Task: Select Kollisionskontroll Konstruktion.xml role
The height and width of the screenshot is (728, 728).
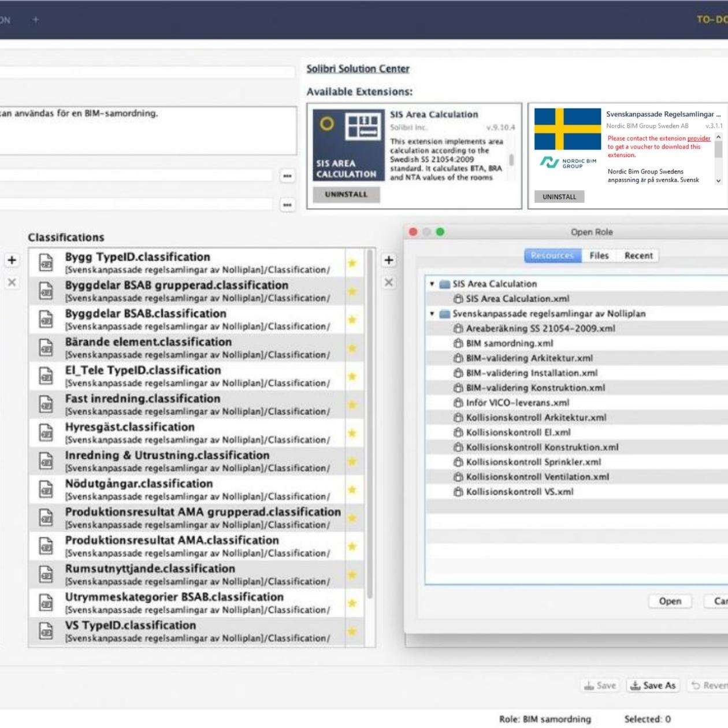Action: [x=542, y=447]
